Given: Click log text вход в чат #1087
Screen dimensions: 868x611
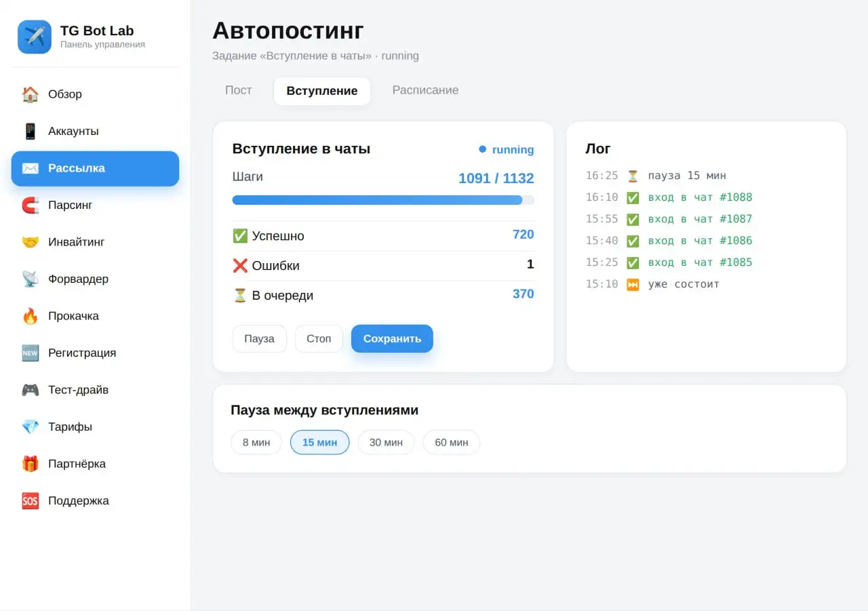Looking at the screenshot, I should (701, 219).
